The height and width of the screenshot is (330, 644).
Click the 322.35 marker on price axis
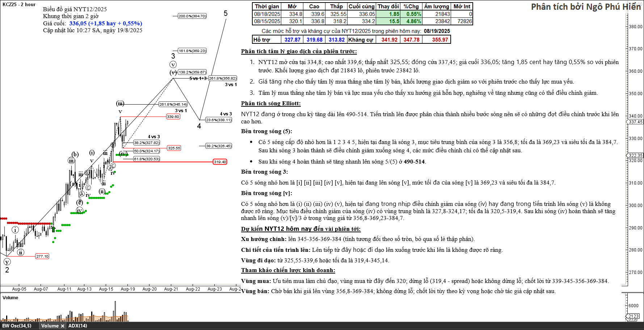pyautogui.click(x=635, y=156)
